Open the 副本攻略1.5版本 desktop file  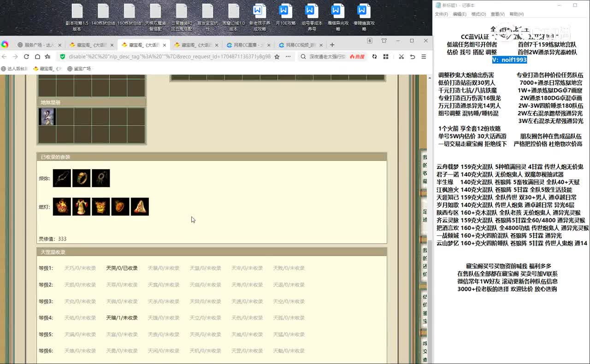pos(77,18)
